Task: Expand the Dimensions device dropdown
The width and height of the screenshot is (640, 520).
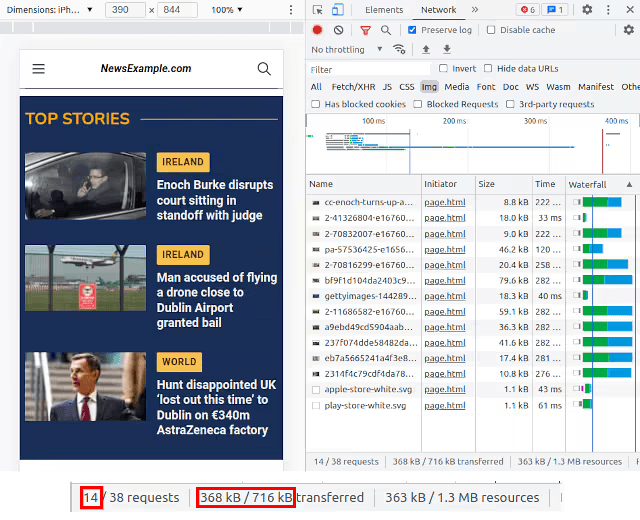Action: point(50,10)
